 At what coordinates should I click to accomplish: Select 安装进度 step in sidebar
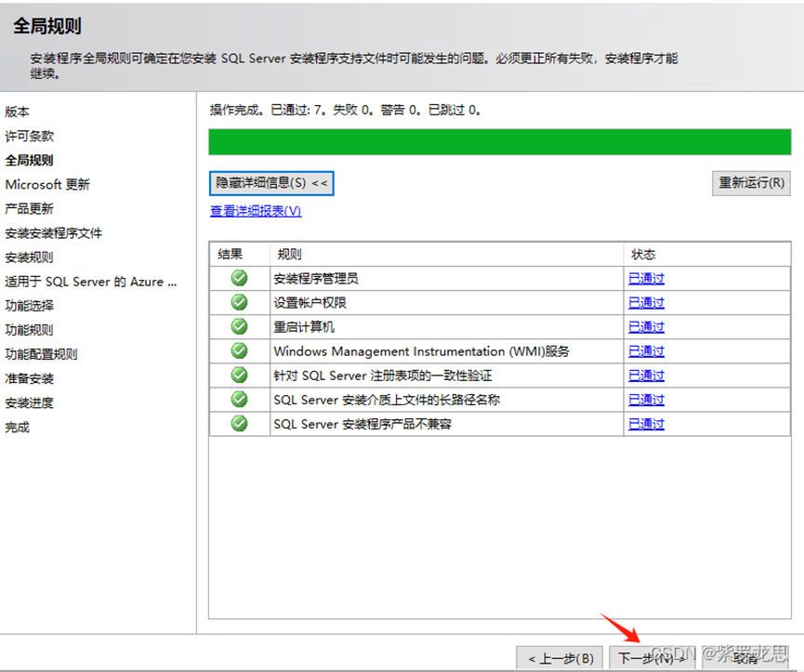(29, 402)
